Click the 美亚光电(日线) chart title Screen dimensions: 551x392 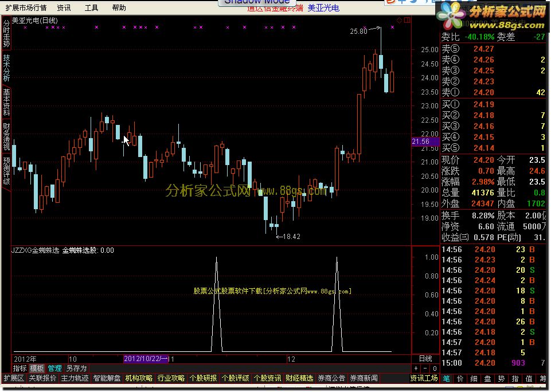(35, 21)
